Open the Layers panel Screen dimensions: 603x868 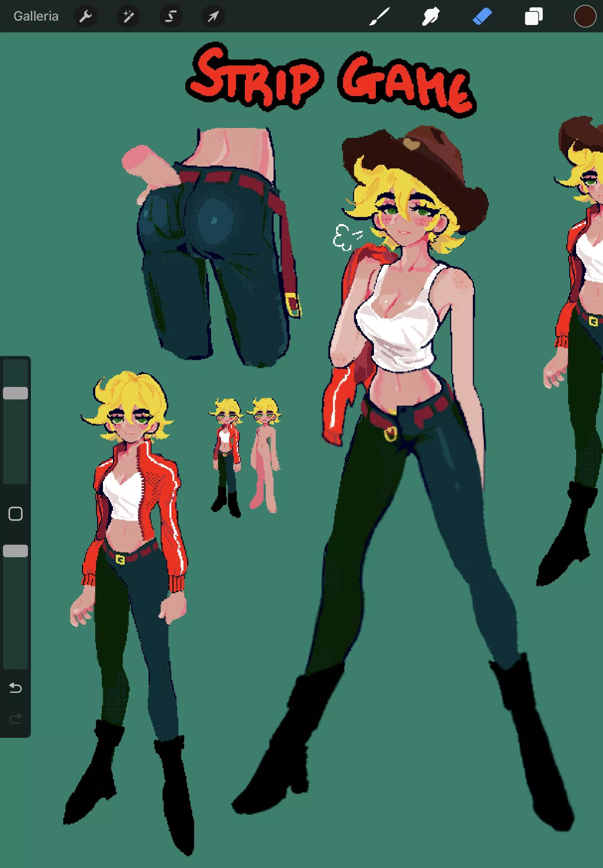coord(534,16)
